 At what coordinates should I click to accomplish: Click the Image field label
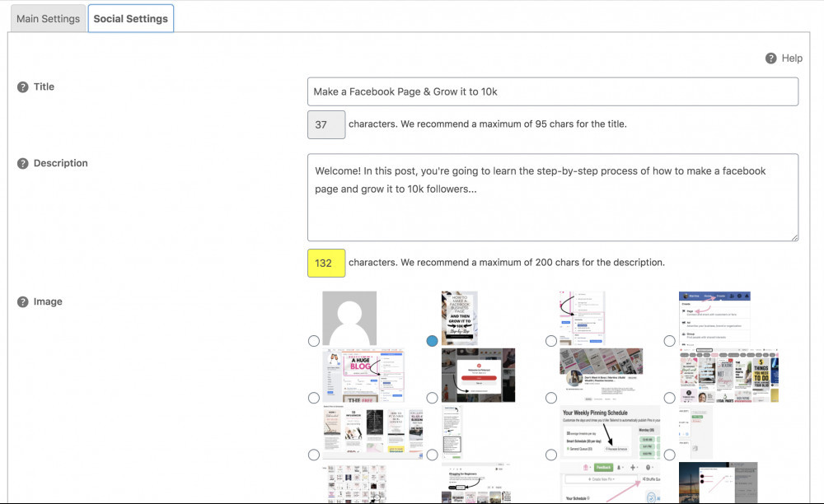48,301
